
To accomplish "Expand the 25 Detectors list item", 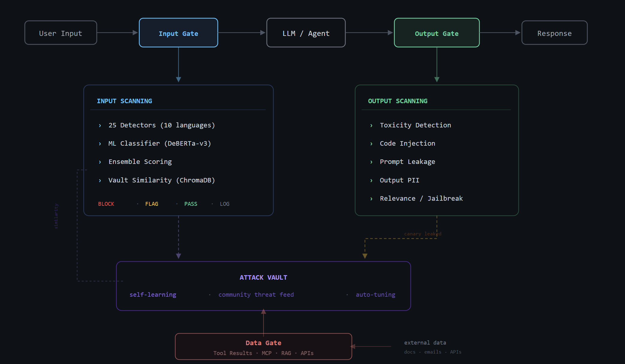I will click(x=162, y=125).
